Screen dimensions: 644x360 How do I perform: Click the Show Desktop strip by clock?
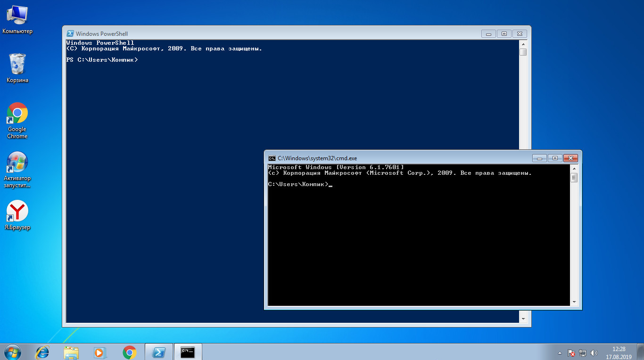coord(640,352)
